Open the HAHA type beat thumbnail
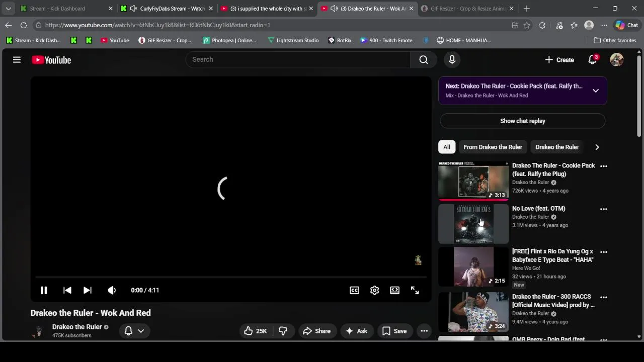 (473, 267)
